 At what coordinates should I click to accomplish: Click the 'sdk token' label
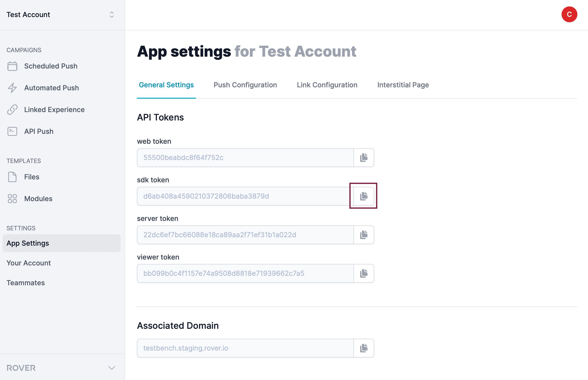153,180
